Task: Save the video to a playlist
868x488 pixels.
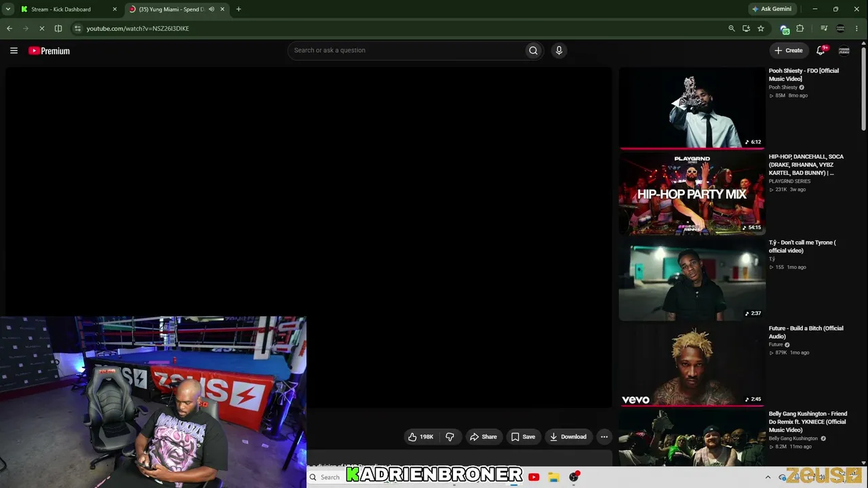Action: click(523, 437)
